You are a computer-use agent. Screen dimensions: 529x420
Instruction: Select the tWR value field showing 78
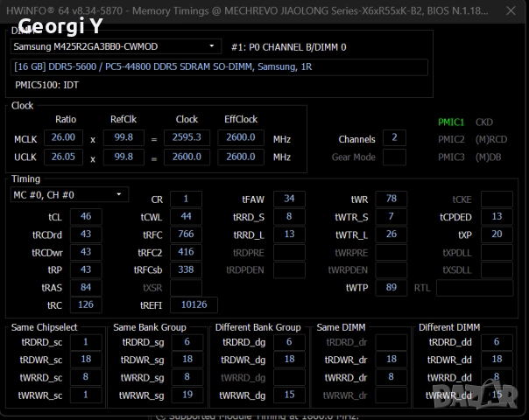[x=391, y=199]
